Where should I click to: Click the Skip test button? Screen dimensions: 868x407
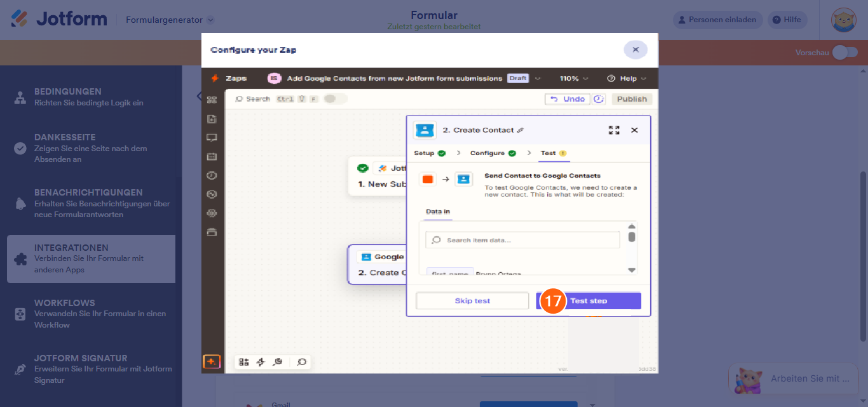tap(472, 300)
